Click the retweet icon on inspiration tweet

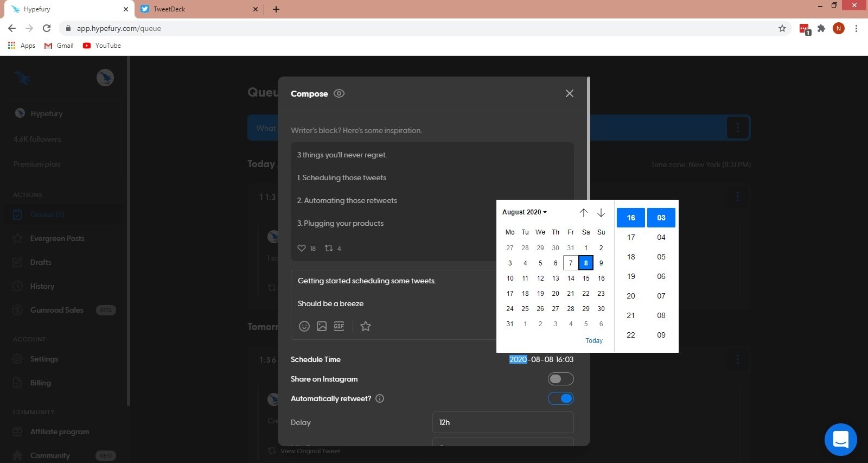tap(329, 248)
